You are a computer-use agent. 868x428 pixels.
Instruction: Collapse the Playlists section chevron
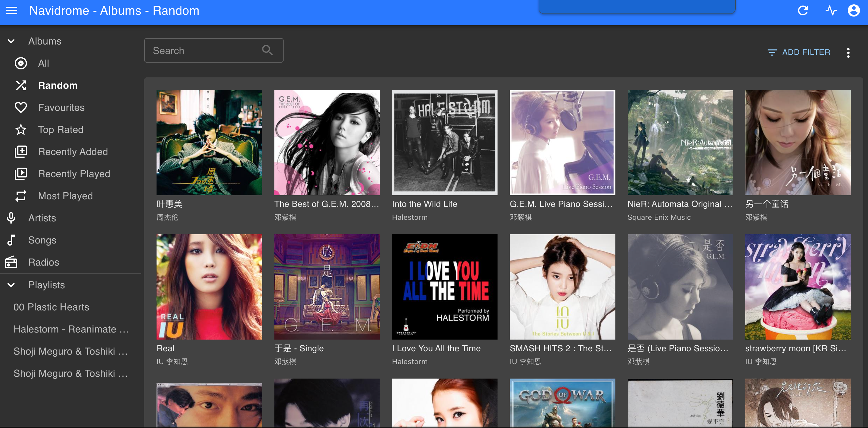point(11,285)
